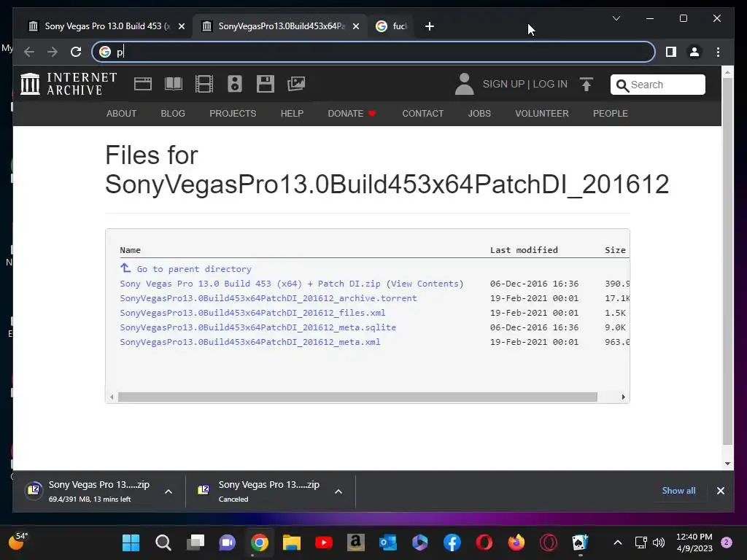Open the tab search dropdown chevron
The width and height of the screenshot is (747, 560).
pyautogui.click(x=616, y=18)
